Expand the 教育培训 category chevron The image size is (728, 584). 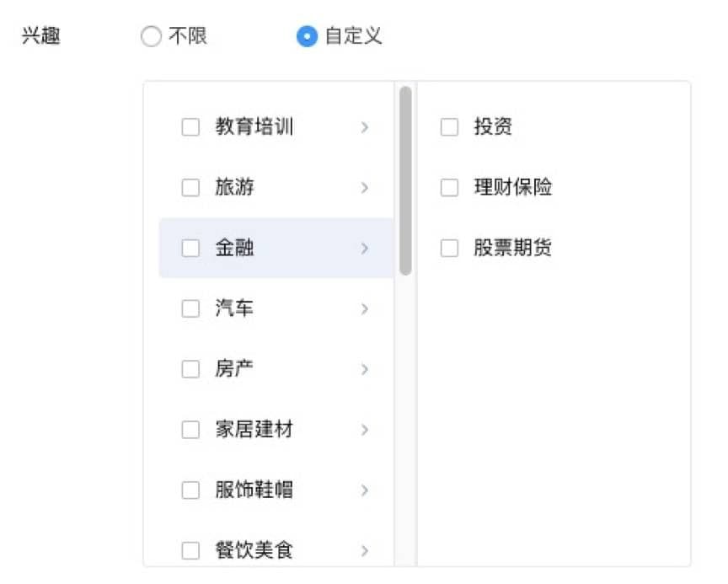click(365, 126)
